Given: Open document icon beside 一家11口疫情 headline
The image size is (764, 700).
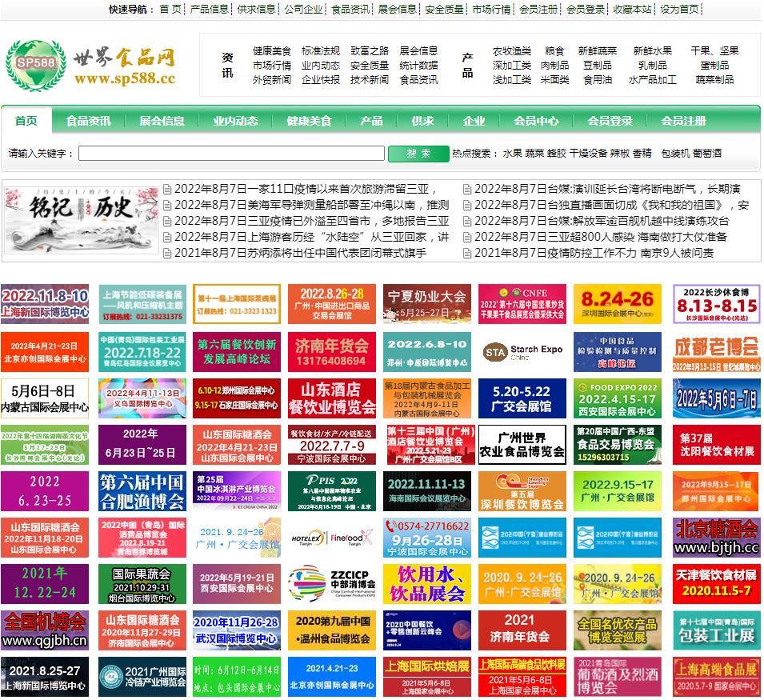Looking at the screenshot, I should [x=167, y=189].
